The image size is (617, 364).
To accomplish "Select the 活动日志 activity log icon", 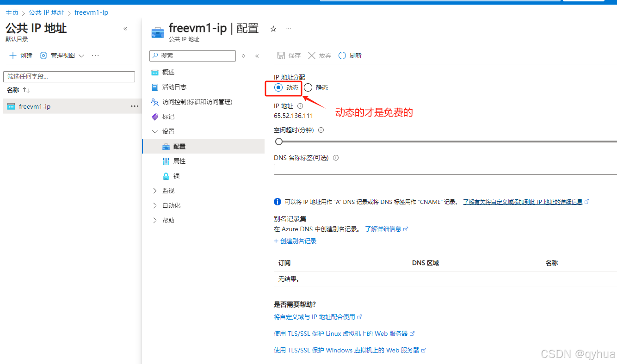I will tap(155, 87).
